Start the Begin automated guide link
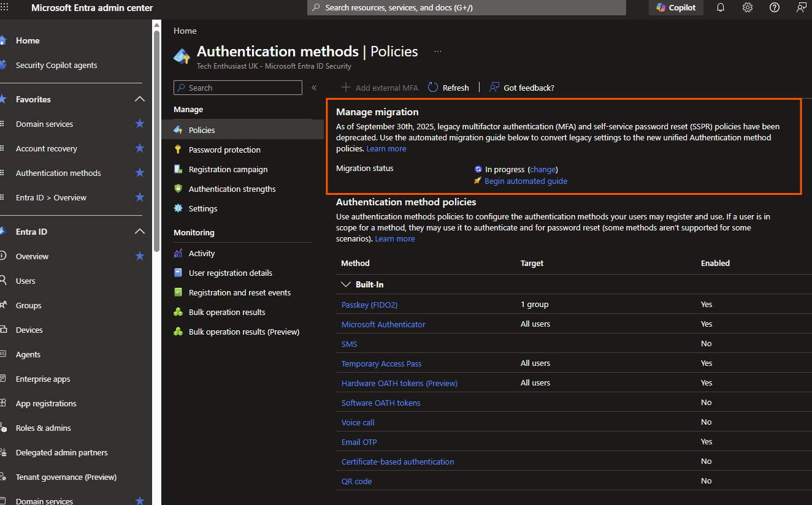 [526, 181]
